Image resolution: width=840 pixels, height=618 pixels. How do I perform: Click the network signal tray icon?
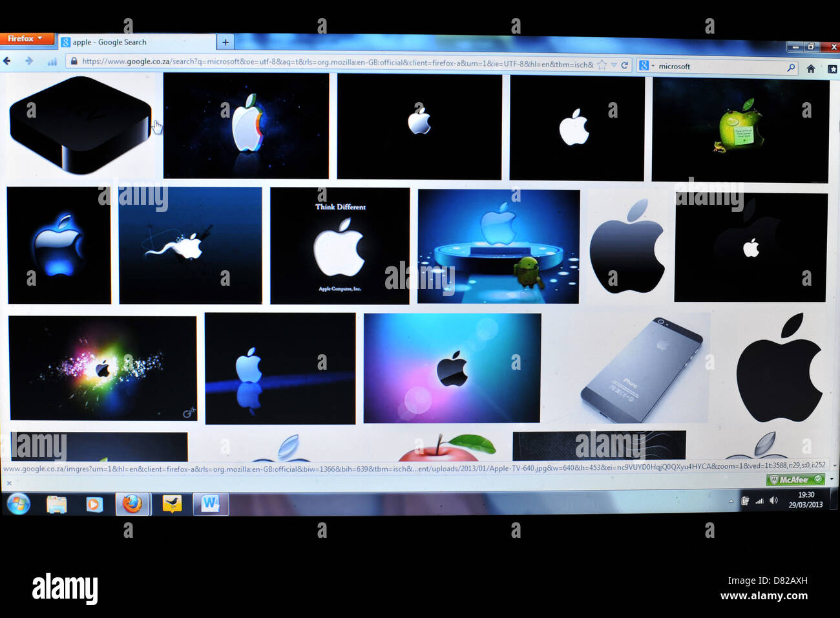[759, 500]
